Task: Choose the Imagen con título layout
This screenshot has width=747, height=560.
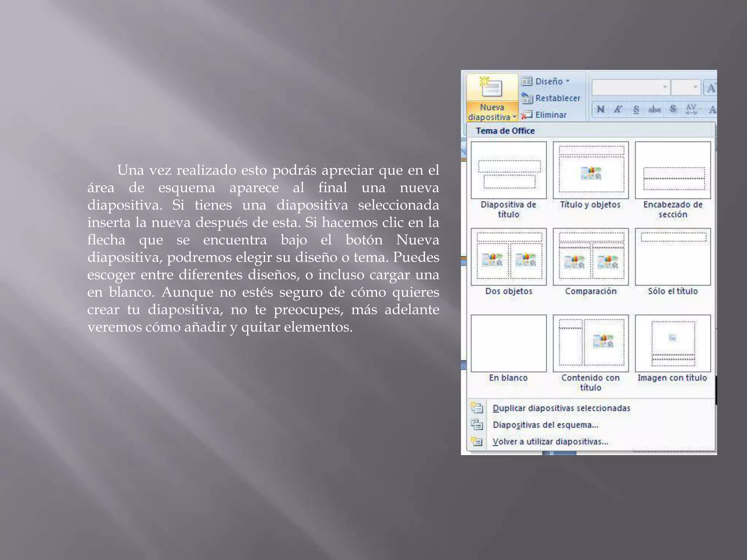Action: 673,343
